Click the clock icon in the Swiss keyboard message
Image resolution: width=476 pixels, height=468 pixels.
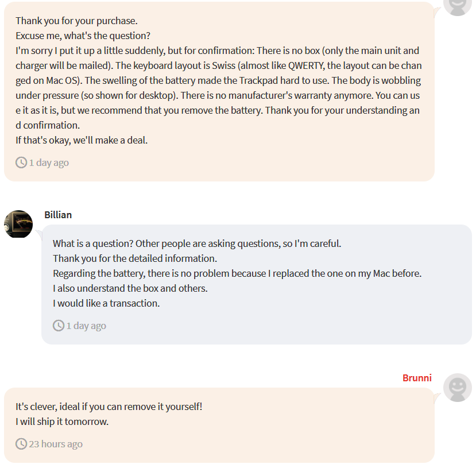click(x=21, y=163)
